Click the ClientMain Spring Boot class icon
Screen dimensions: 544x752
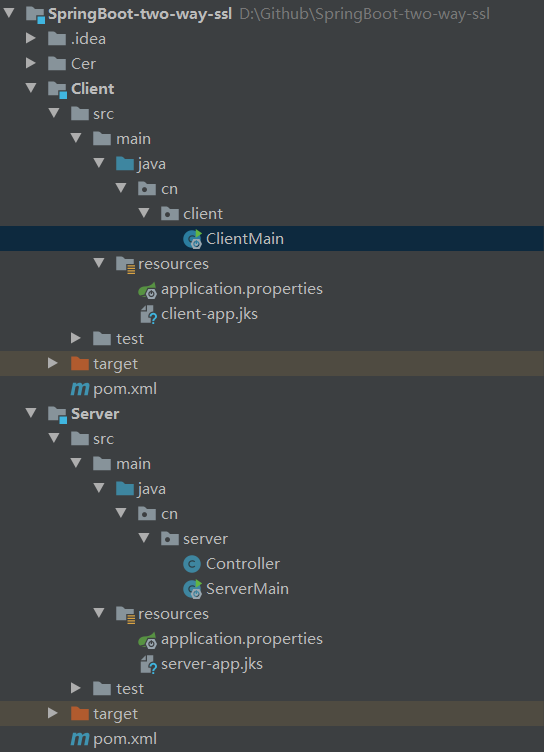tap(192, 239)
